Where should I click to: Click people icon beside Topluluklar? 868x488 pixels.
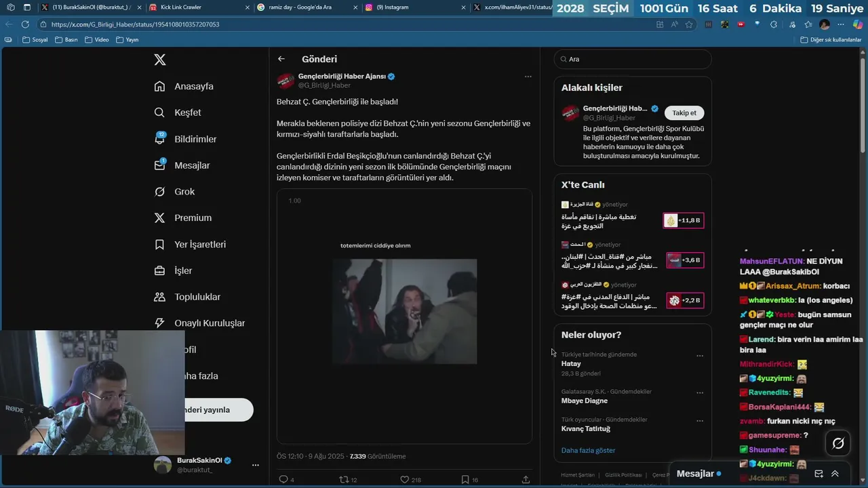pos(159,297)
